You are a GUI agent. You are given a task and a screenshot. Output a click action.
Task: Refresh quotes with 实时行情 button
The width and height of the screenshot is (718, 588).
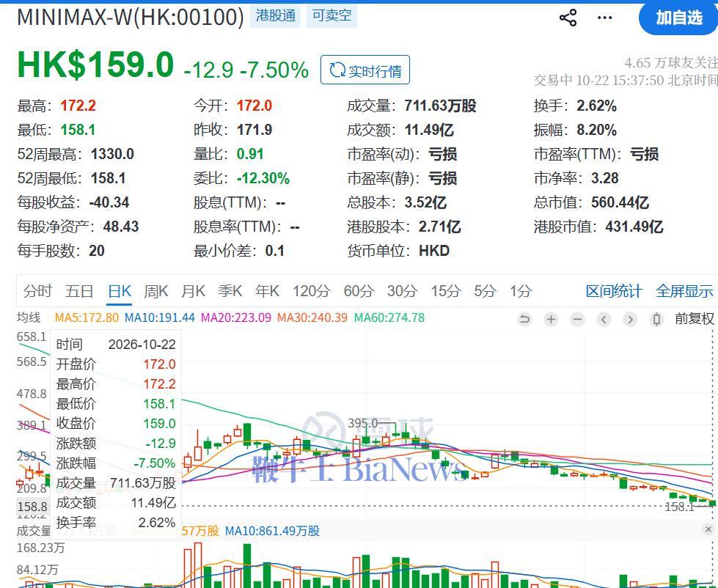point(365,70)
